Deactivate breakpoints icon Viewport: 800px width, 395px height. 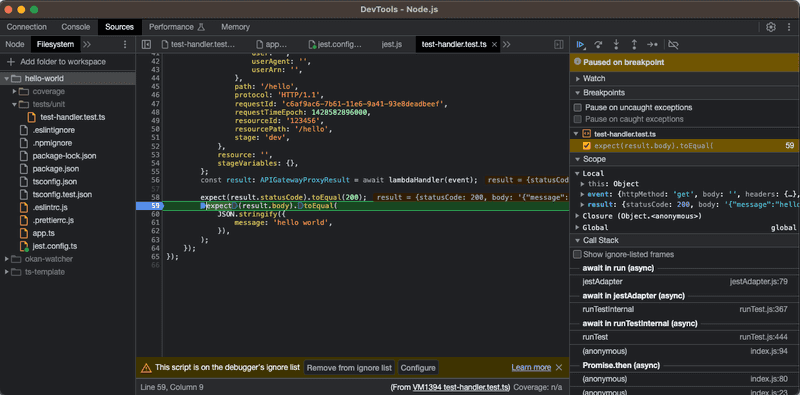673,45
